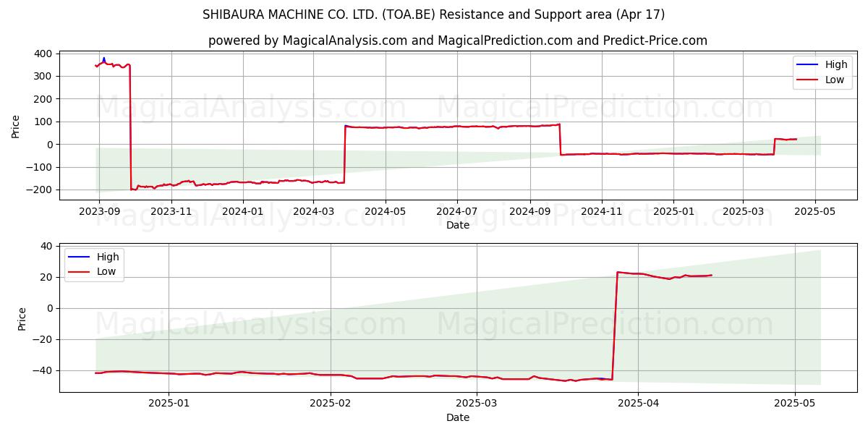This screenshot has width=868, height=434.
Task: Click the top chart 'Price' axis label
Action: (16, 127)
